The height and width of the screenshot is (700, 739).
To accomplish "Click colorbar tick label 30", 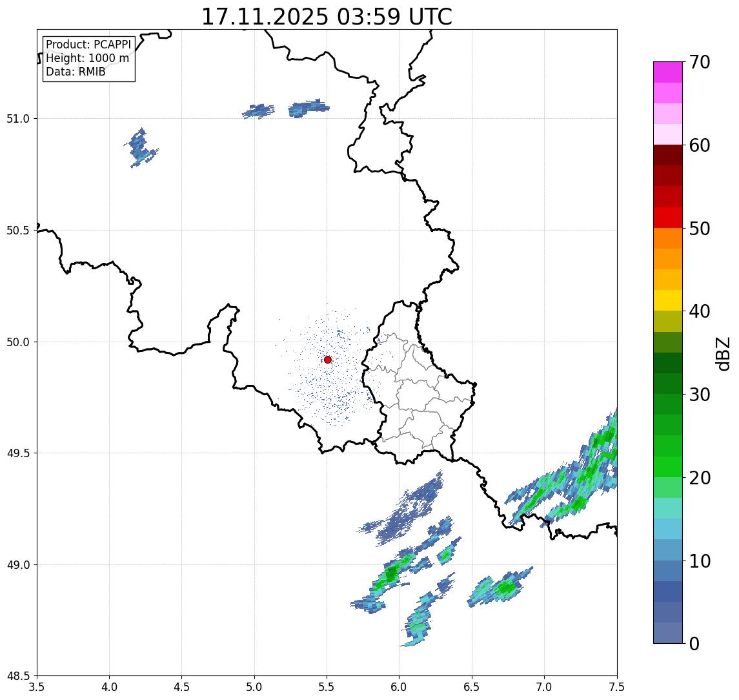I will [x=700, y=395].
